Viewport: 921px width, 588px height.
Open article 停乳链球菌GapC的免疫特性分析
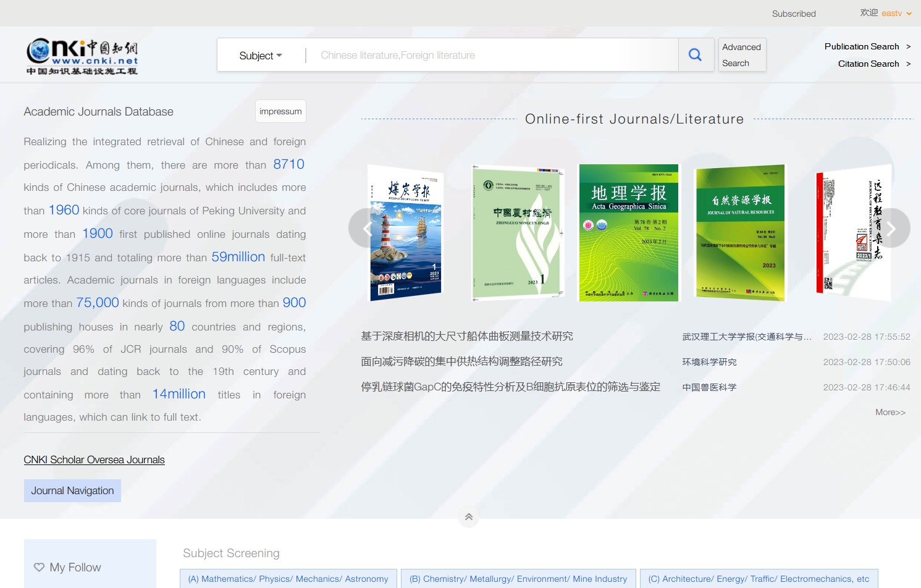click(510, 387)
